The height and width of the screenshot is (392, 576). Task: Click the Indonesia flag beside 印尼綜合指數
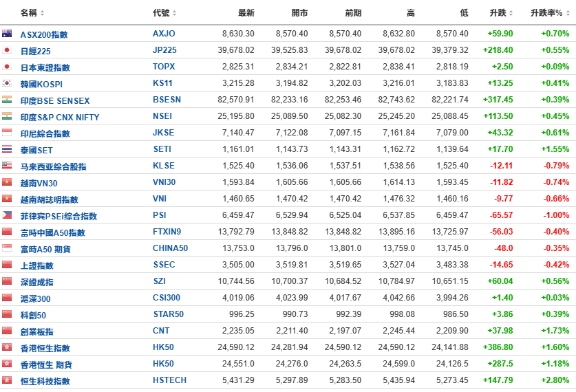7,133
